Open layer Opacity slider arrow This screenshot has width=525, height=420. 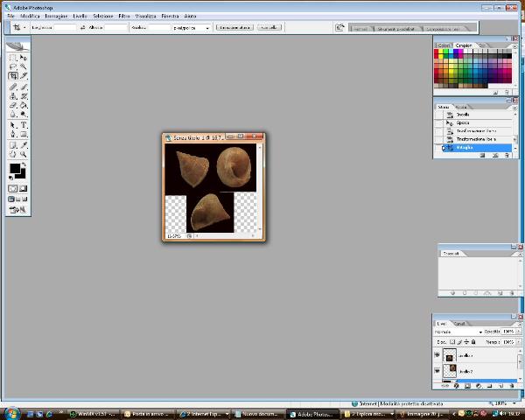(518, 332)
